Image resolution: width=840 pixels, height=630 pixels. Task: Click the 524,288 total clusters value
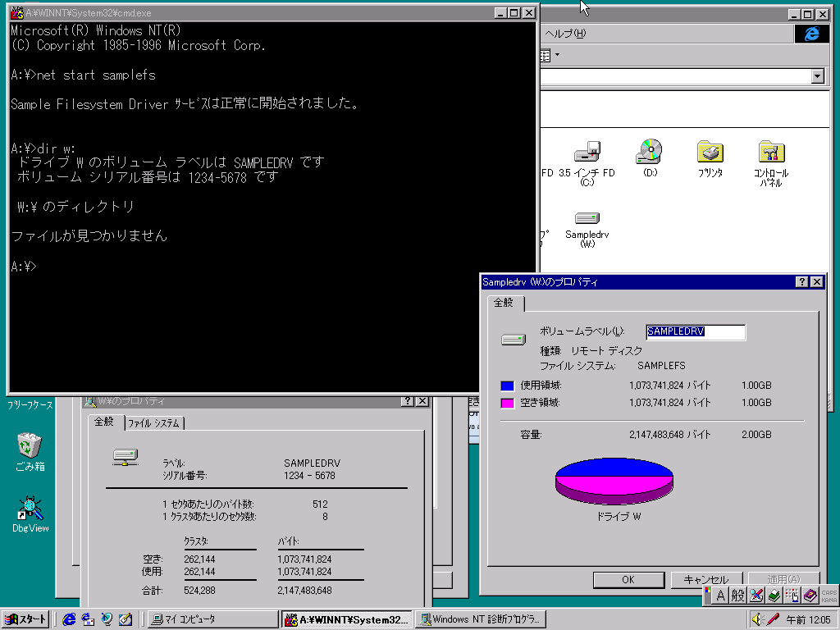point(199,591)
